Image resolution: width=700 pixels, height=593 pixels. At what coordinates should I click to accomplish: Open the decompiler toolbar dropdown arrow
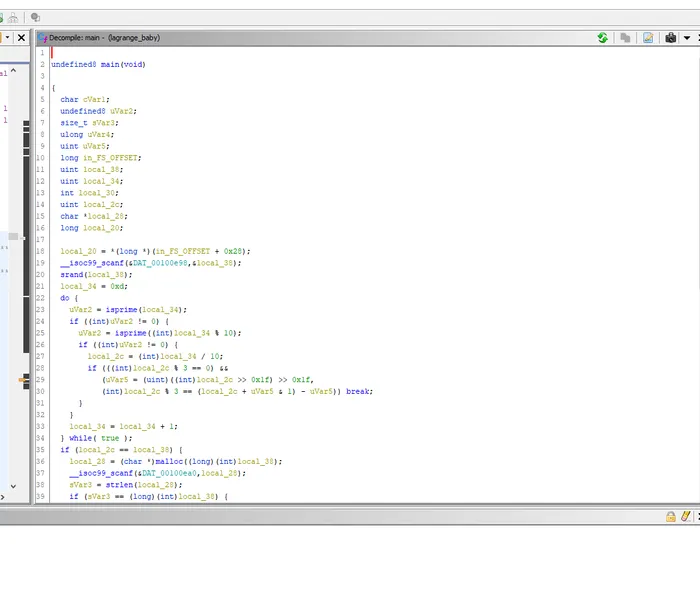click(x=687, y=37)
